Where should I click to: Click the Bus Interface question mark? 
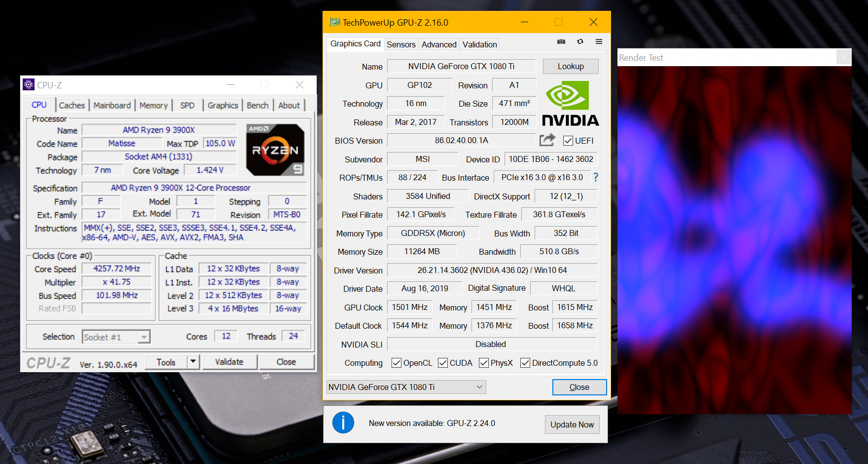click(596, 177)
